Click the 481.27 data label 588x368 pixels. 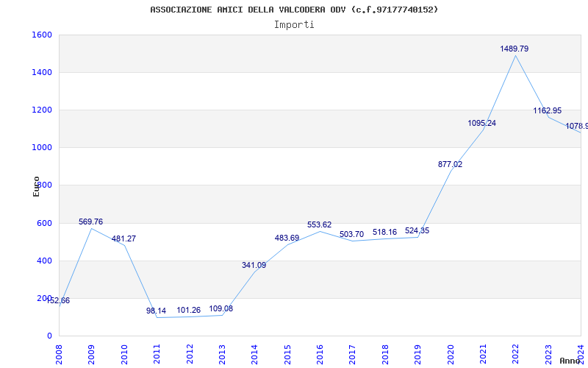123,238
